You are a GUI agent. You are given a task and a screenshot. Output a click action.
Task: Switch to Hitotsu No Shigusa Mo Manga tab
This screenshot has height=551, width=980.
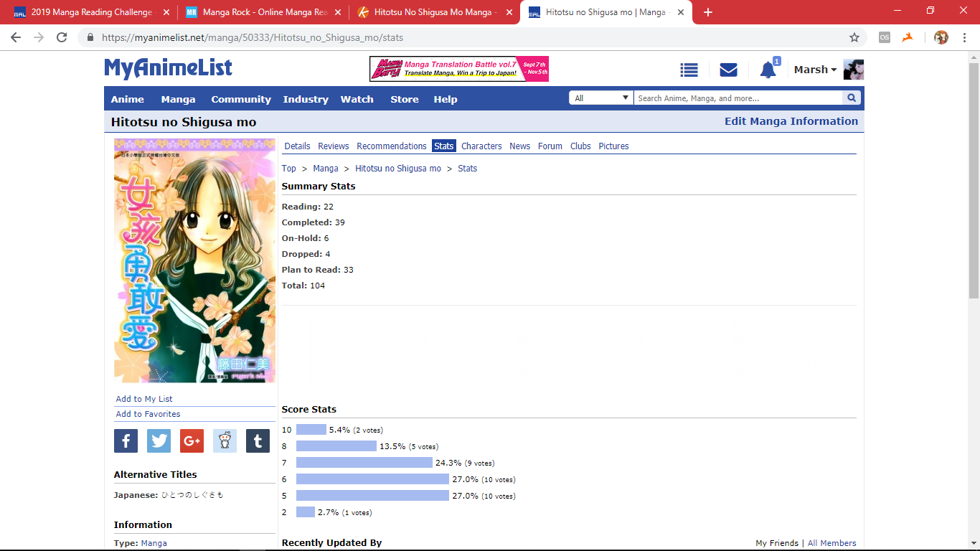click(x=433, y=12)
